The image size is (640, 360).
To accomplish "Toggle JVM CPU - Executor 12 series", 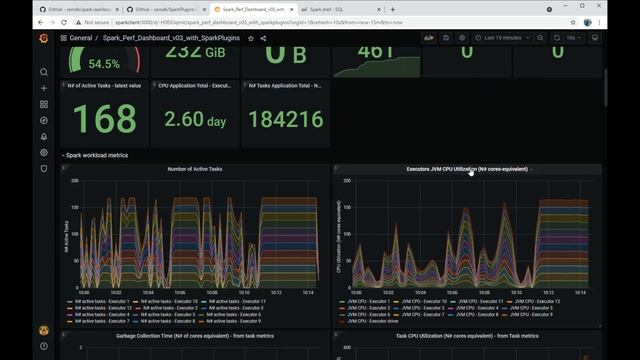I will pos(537,301).
